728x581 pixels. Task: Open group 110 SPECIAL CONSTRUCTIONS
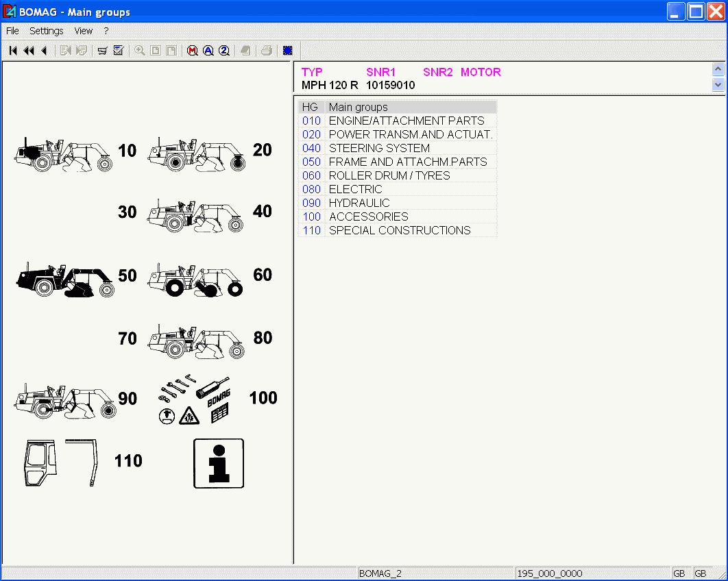[398, 230]
